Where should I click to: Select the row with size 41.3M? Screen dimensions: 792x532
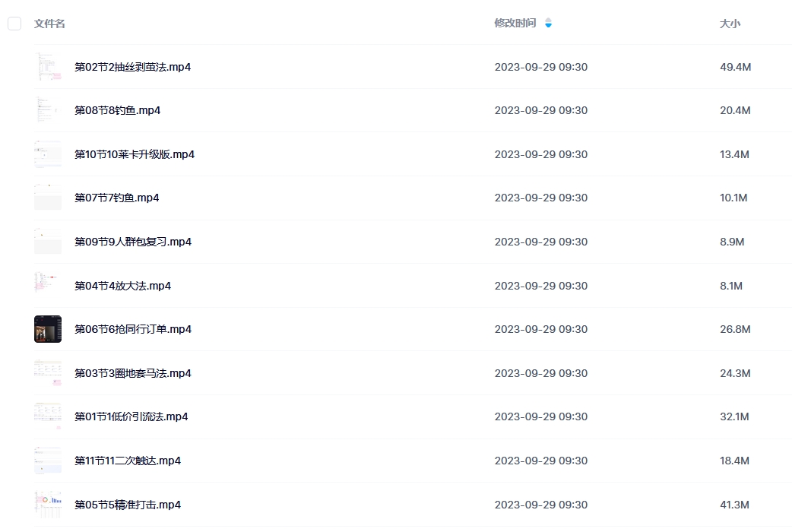(x=413, y=504)
